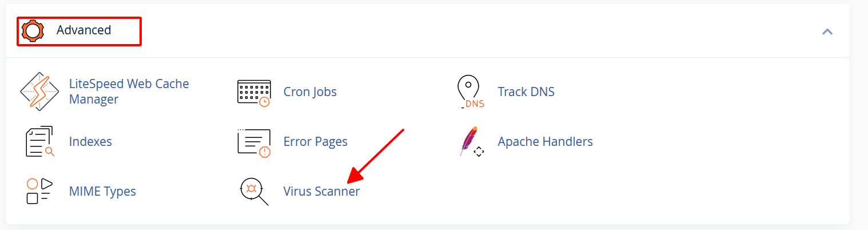The height and width of the screenshot is (230, 868).
Task: Select the Indexes text link
Action: (90, 141)
